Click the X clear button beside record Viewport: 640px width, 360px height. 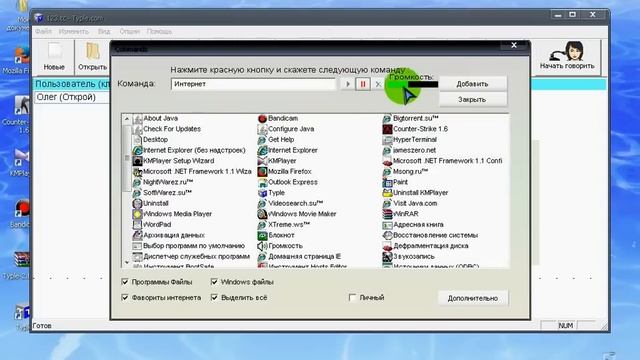click(378, 84)
